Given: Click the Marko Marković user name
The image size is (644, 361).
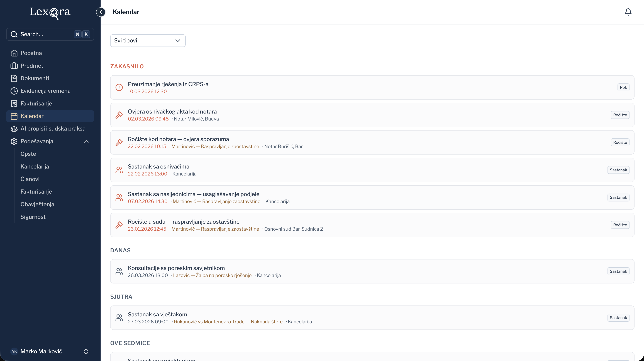Looking at the screenshot, I should coord(41,351).
